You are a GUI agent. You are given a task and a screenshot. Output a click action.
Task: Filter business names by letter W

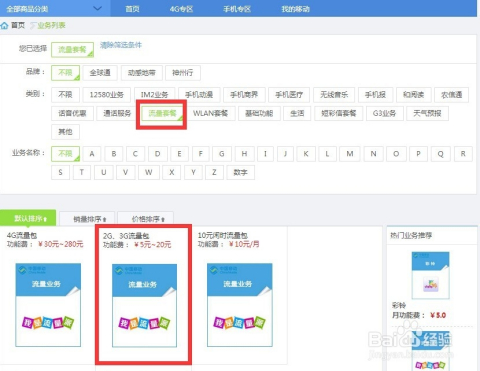click(x=149, y=172)
